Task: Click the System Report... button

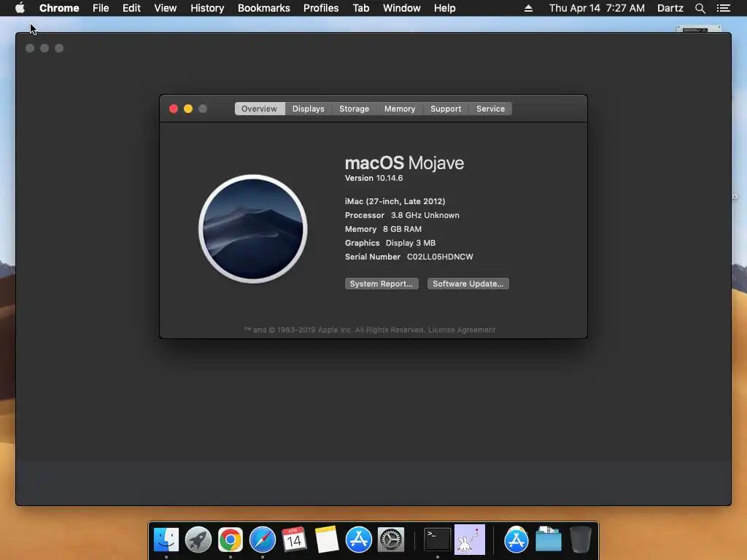Action: point(381,284)
